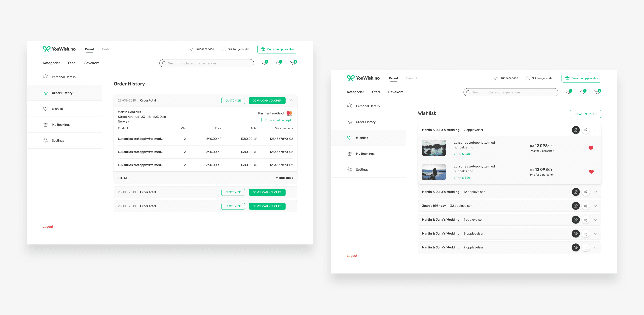Click edit icon for first Martin & Julia's Wedding list

click(x=575, y=130)
